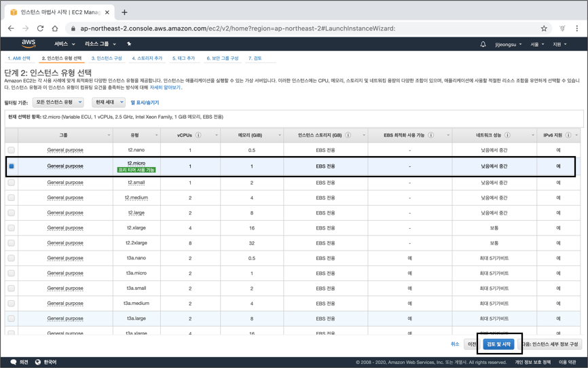Open the 리소스 그룹 dropdown

(x=100, y=44)
